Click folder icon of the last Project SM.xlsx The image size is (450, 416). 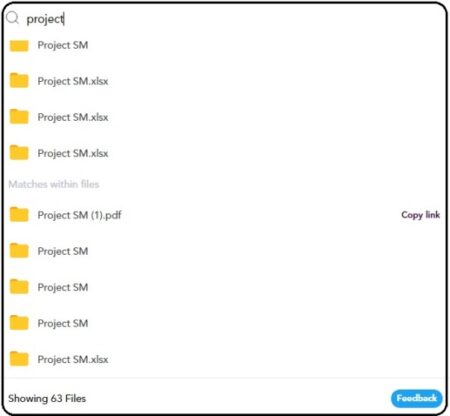click(19, 359)
